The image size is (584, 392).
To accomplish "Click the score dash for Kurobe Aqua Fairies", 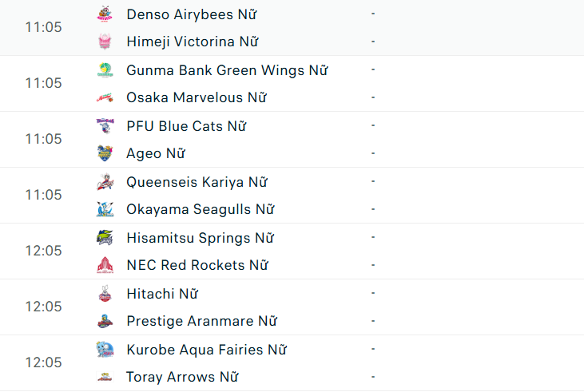I will pos(373,350).
